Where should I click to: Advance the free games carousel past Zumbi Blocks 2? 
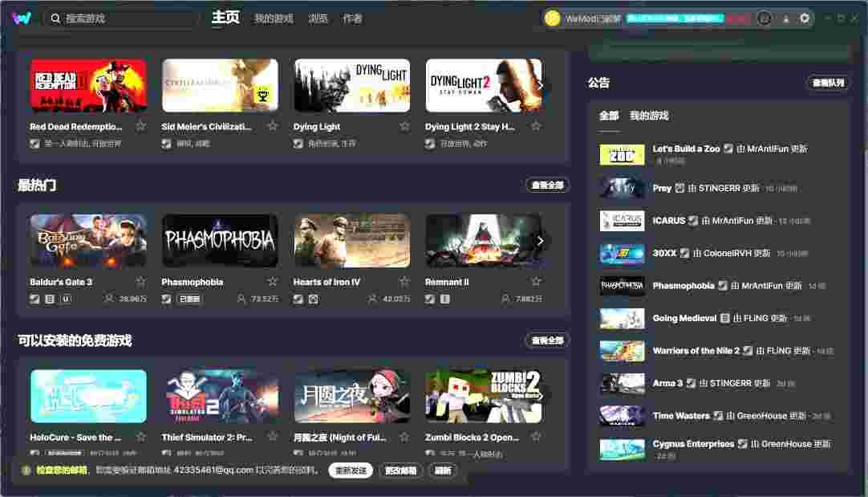(x=540, y=396)
